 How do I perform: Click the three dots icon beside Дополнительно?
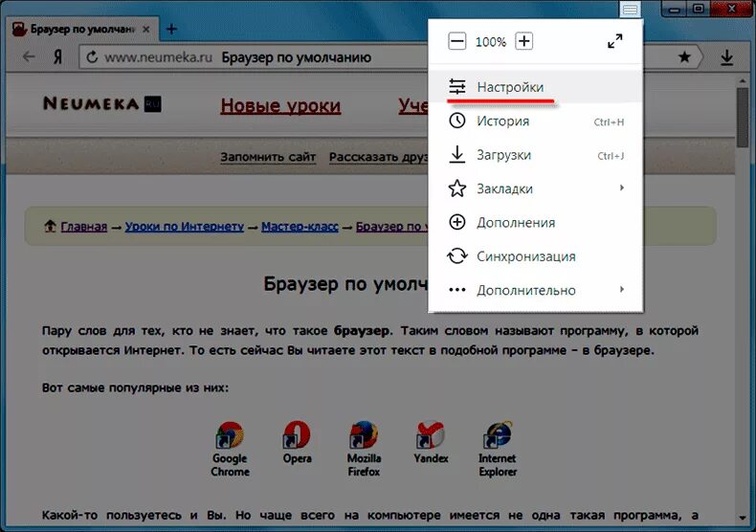pos(457,290)
